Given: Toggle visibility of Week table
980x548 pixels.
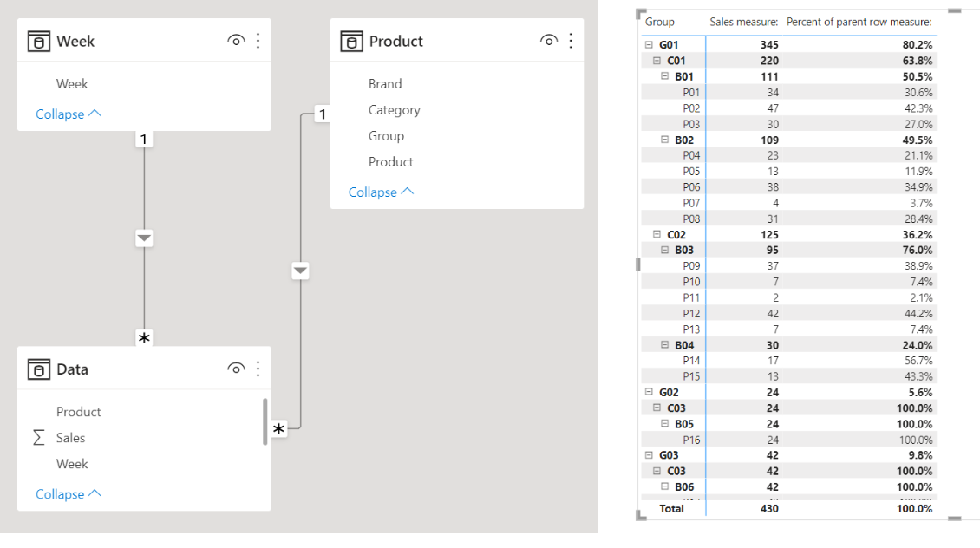Looking at the screenshot, I should coord(236,42).
